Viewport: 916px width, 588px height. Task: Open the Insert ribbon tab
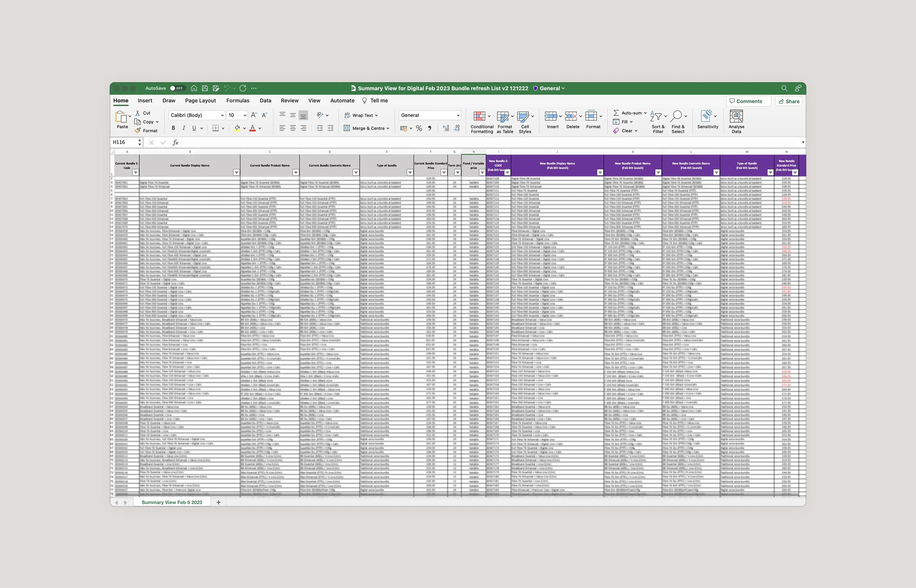click(145, 100)
